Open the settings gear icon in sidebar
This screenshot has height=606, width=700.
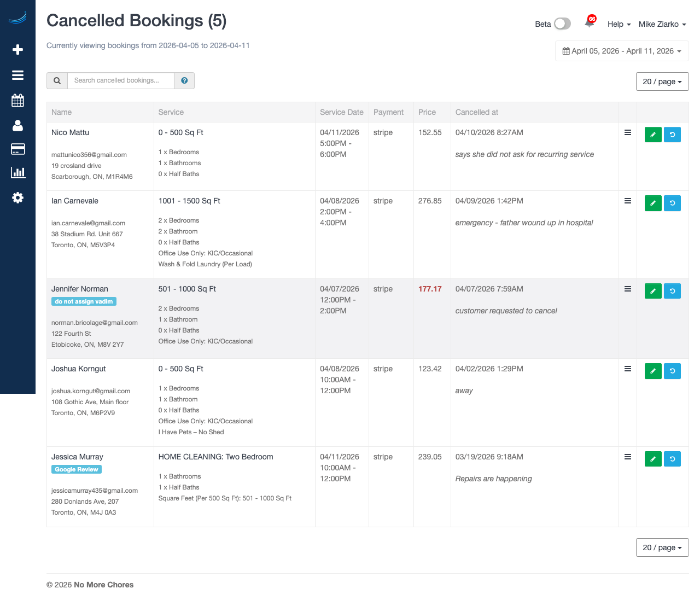[x=17, y=197]
